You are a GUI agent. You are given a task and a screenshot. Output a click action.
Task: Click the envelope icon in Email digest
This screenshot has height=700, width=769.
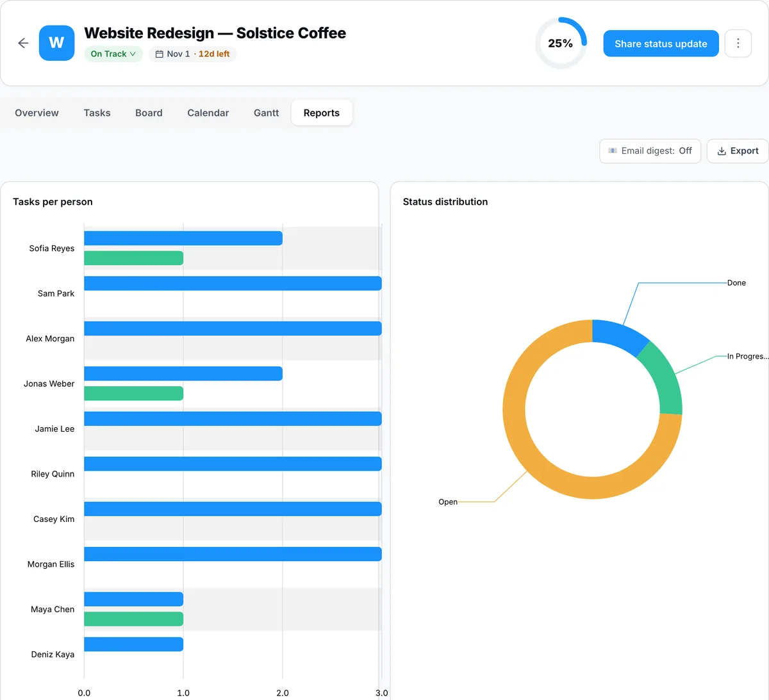click(x=613, y=151)
